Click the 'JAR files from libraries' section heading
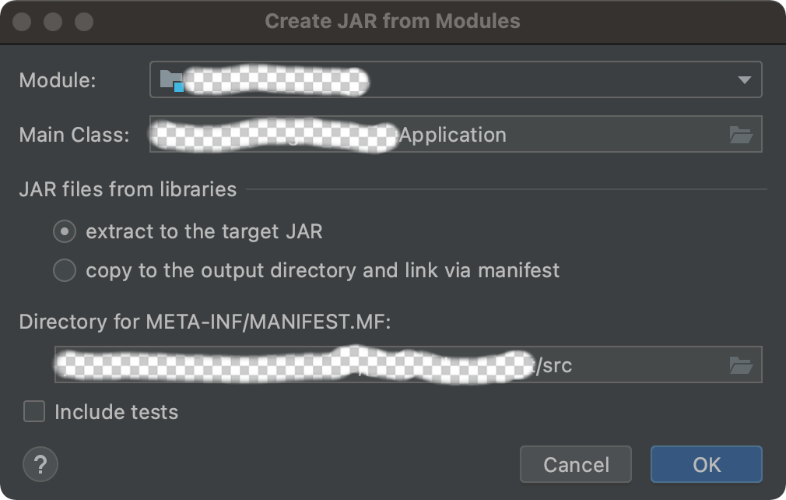Image resolution: width=786 pixels, height=500 pixels. [x=128, y=189]
